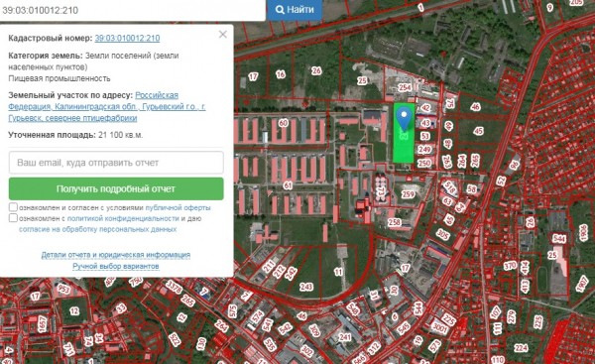The width and height of the screenshot is (595, 364).
Task: Select parcel labeled 43 on map
Action: (425, 123)
